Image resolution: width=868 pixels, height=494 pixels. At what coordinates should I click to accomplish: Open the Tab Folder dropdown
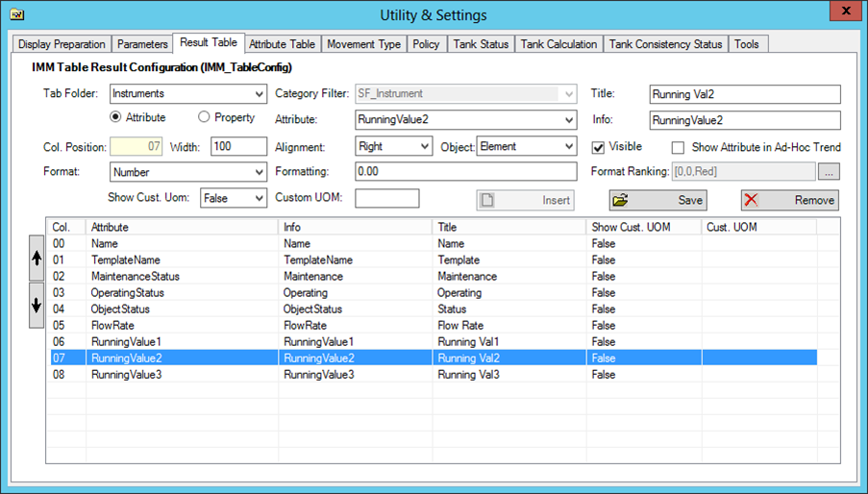click(260, 94)
